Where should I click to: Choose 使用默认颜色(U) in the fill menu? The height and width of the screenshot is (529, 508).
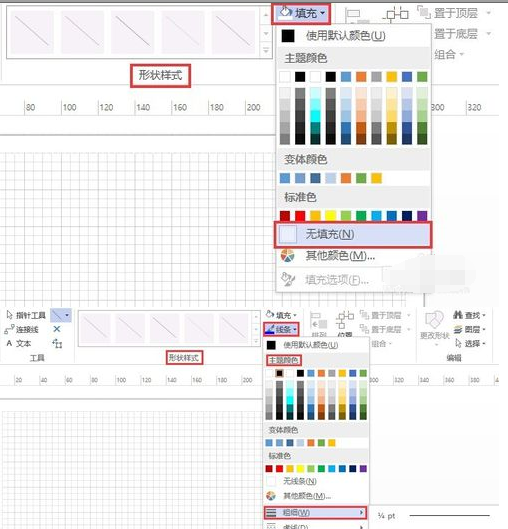coord(353,36)
